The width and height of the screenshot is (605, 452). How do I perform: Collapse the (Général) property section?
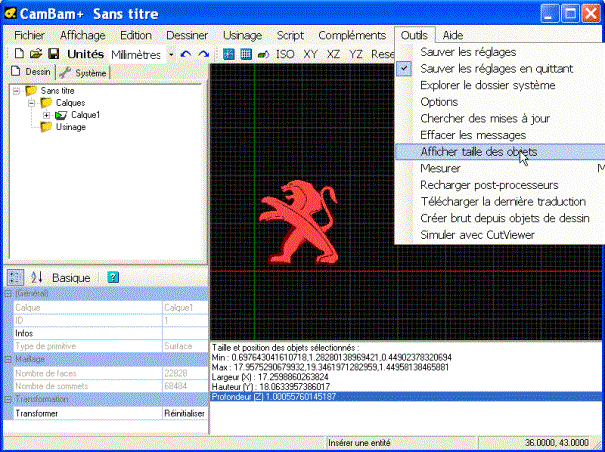point(8,294)
